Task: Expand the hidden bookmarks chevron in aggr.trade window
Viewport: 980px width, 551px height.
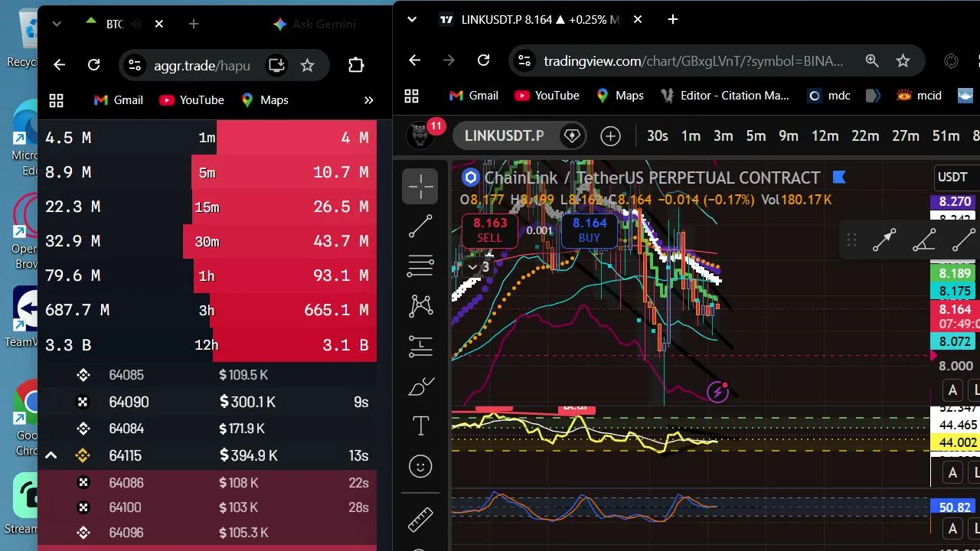Action: (x=368, y=100)
